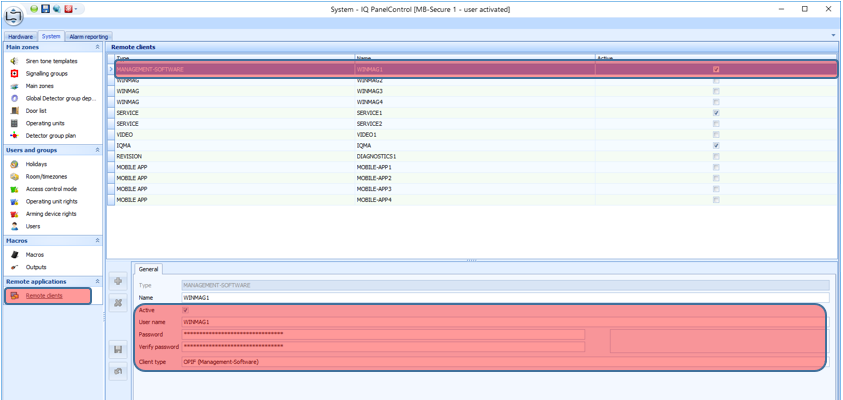
Task: Collapse the Users and groups section
Action: (x=97, y=150)
